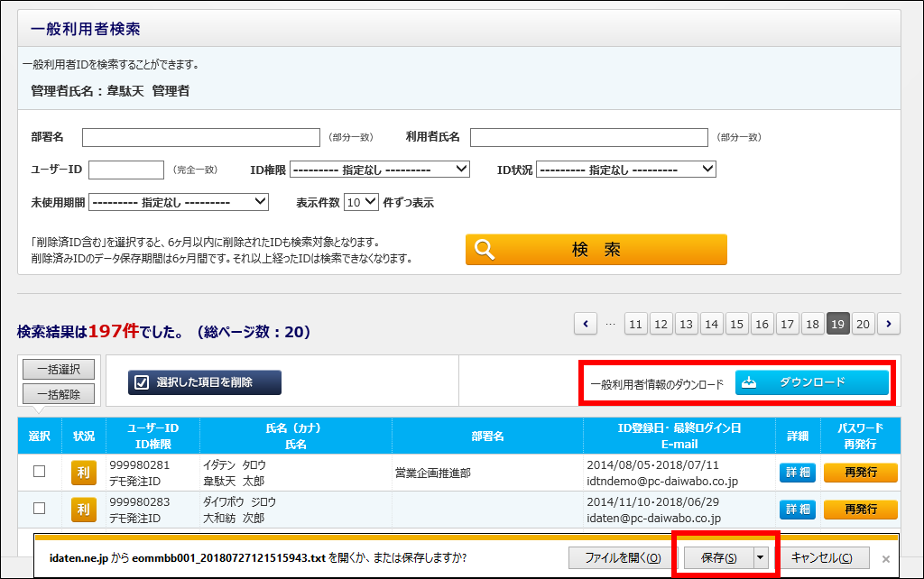Click 詳細 for user 韋駄天 太郎

[x=797, y=473]
